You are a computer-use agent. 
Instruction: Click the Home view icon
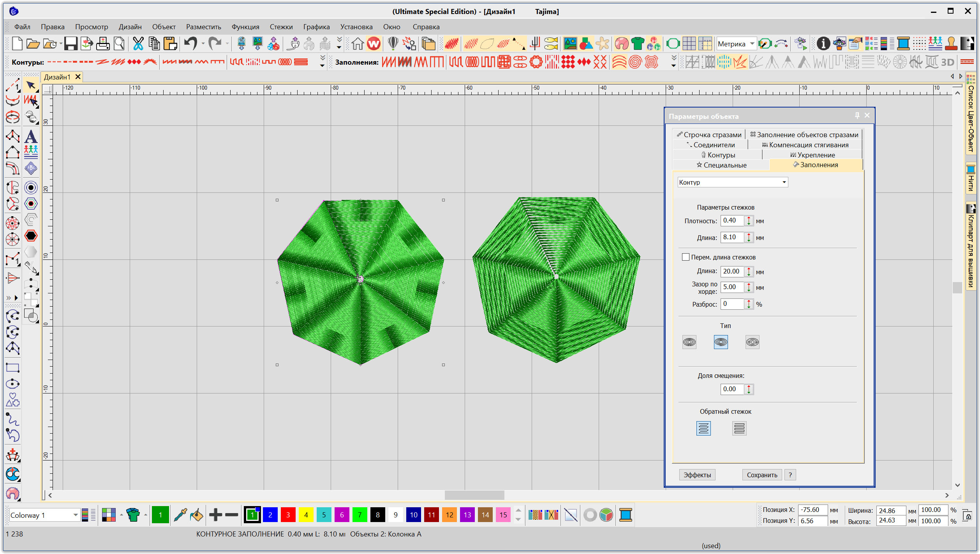(357, 44)
